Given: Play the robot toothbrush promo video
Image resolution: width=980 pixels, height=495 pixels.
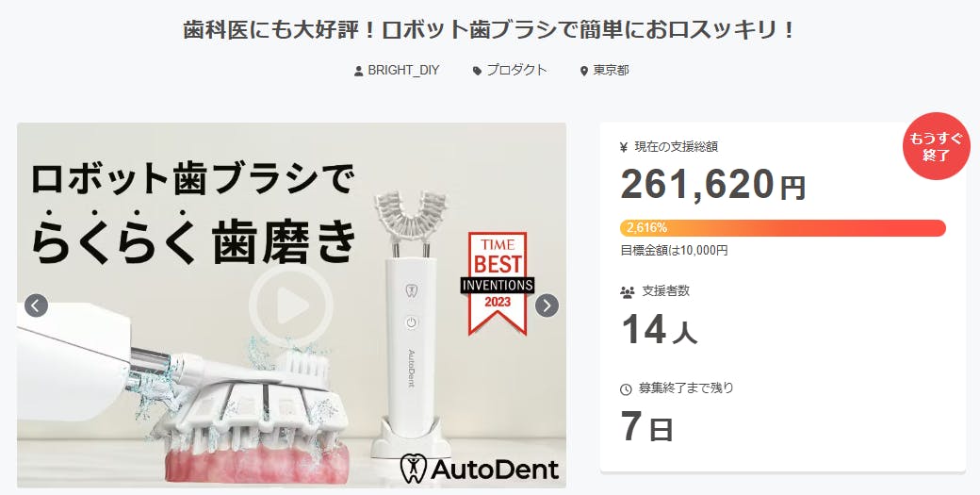Looking at the screenshot, I should (x=291, y=305).
